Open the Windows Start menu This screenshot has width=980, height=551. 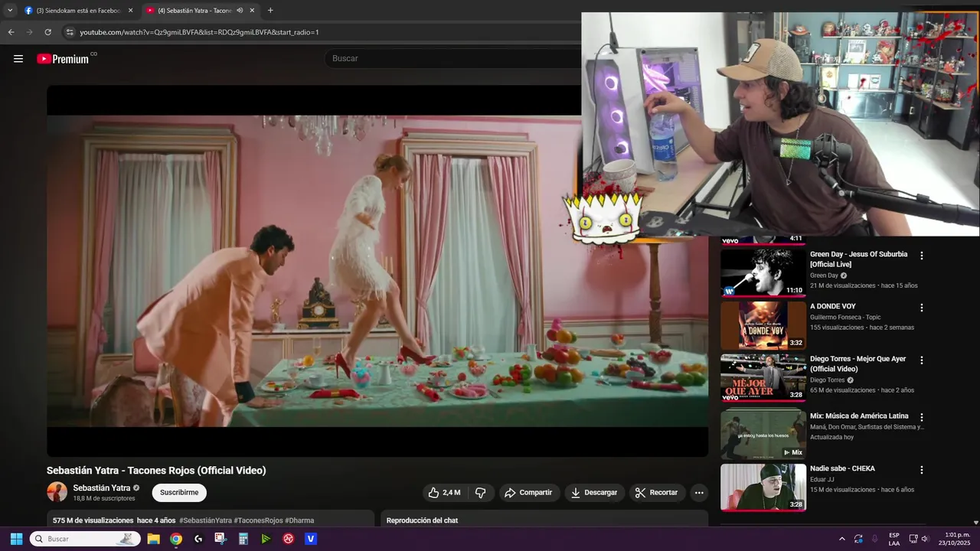click(16, 539)
